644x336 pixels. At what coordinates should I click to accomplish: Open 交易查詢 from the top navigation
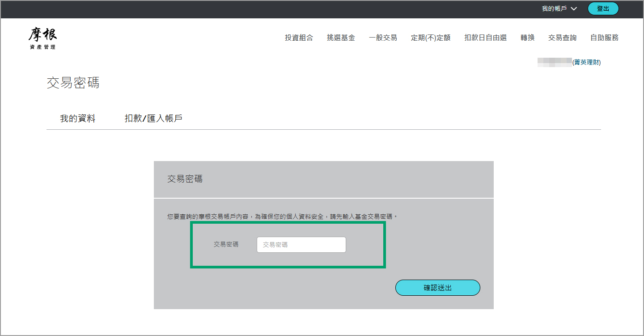(562, 38)
